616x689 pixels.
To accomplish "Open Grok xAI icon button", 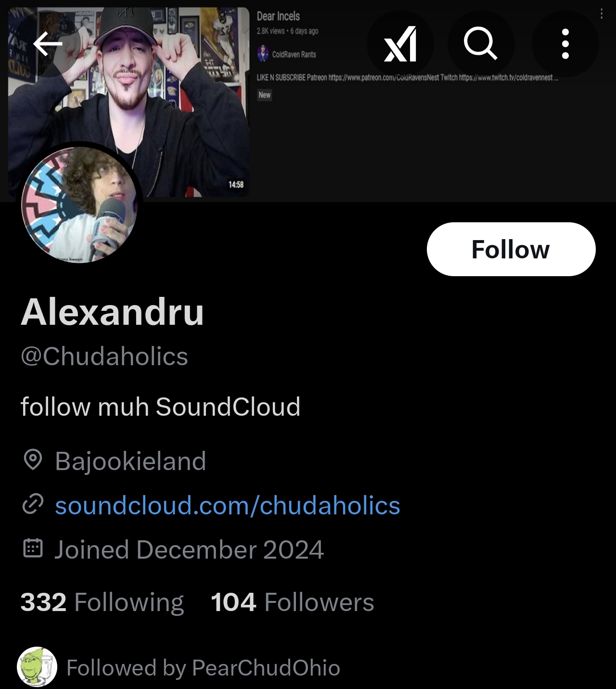I will [400, 44].
